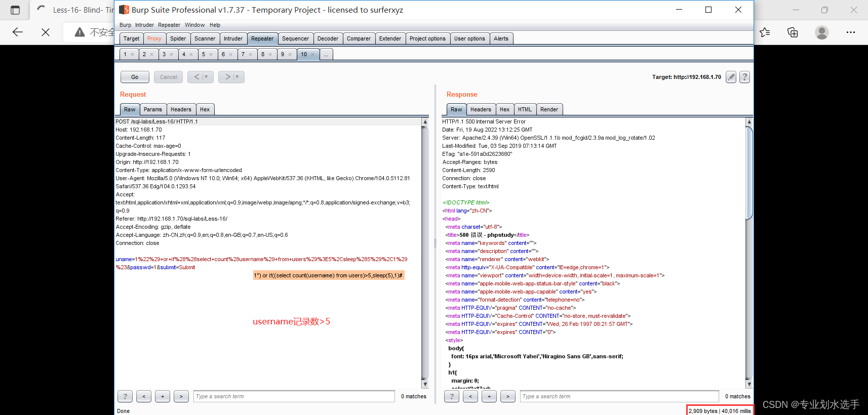Add a new Repeater tab with ellipsis
The image size is (868, 415).
(326, 54)
